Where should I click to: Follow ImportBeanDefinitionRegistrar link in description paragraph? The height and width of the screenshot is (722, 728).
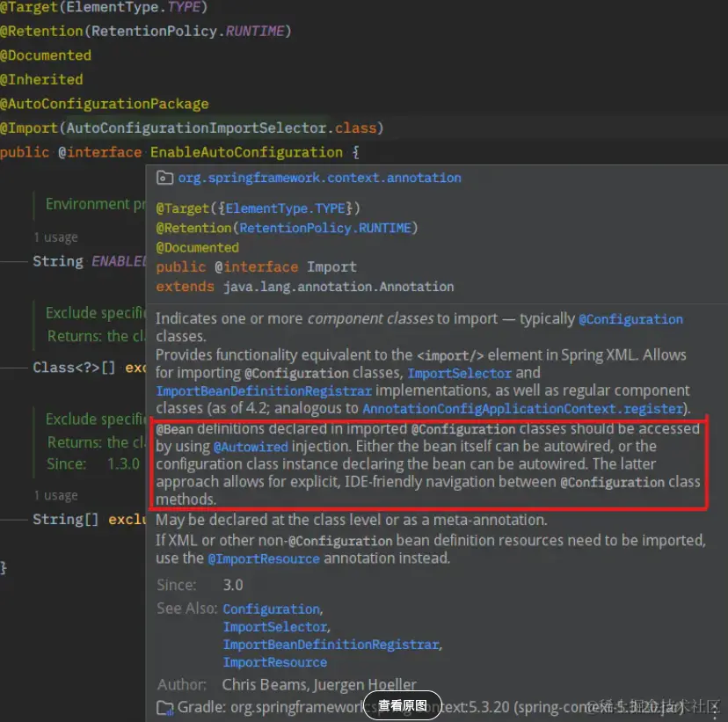pos(264,391)
